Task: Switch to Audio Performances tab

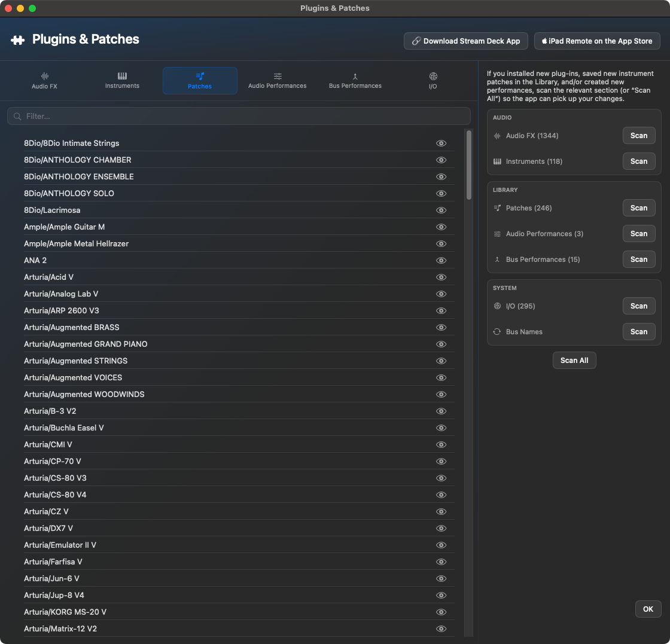Action: [x=278, y=81]
